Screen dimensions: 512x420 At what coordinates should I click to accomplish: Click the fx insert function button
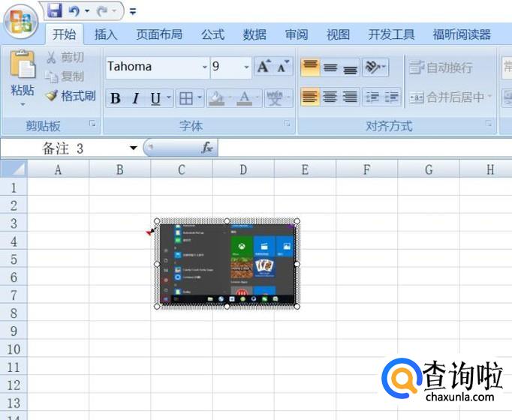click(207, 148)
